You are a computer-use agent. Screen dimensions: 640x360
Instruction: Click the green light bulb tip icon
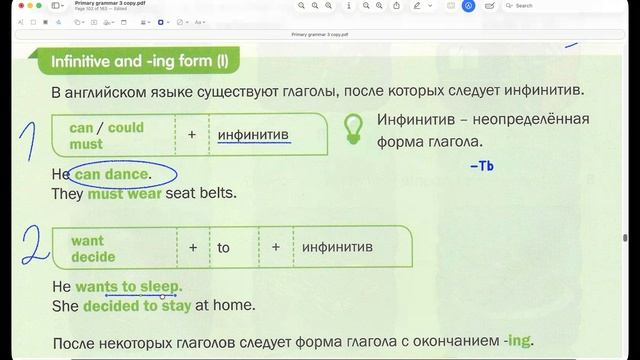(353, 129)
